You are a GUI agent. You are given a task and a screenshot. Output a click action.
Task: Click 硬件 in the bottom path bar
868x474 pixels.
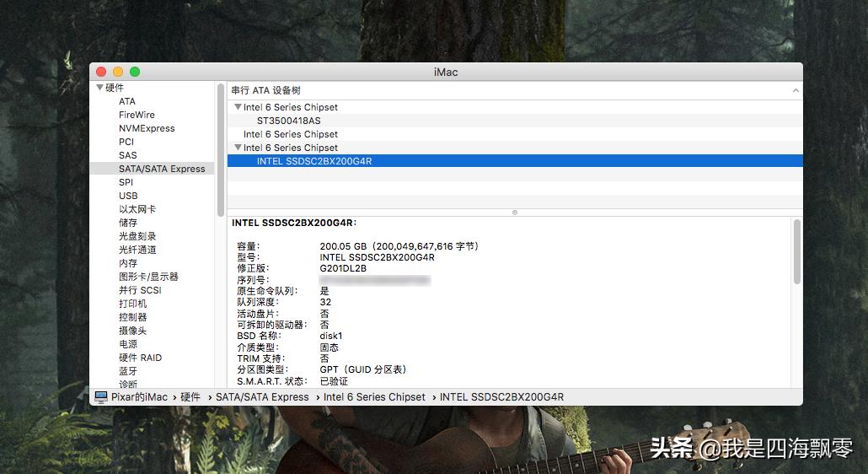(x=190, y=397)
